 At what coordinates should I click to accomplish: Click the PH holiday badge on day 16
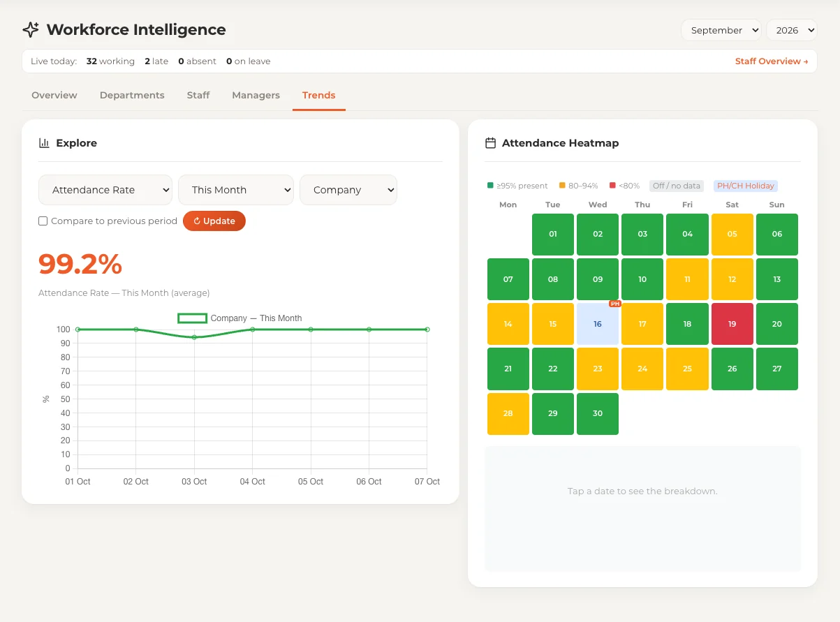615,304
